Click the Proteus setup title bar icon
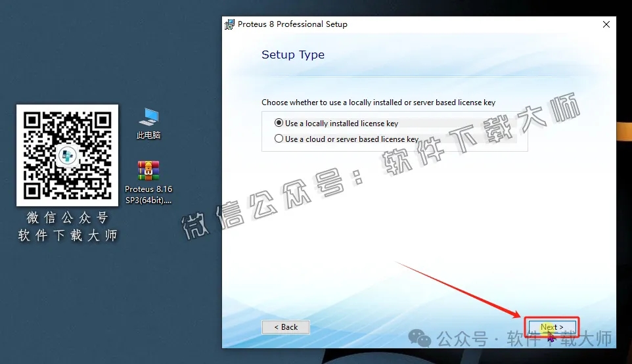 229,24
